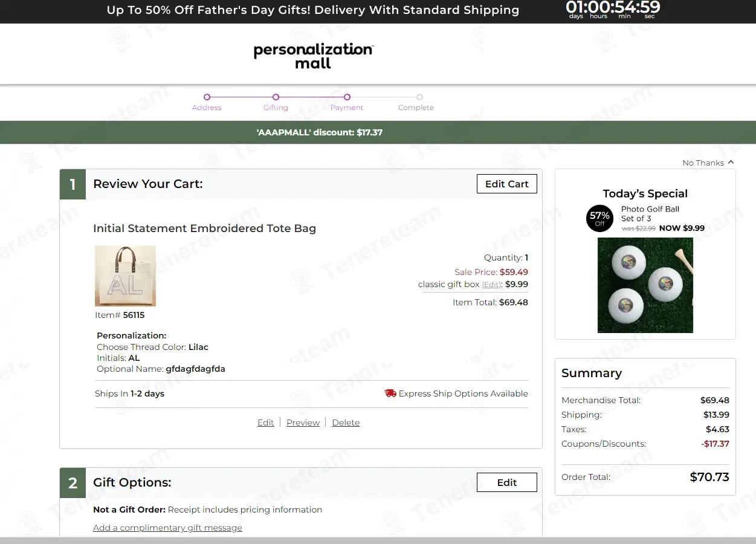Click the Sale Price $59.49 text
The image size is (756, 544).
point(491,272)
